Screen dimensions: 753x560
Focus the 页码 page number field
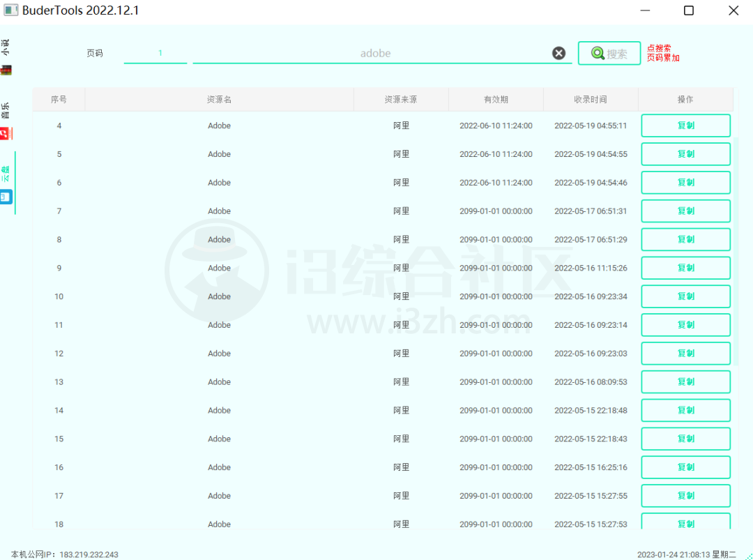click(x=155, y=53)
